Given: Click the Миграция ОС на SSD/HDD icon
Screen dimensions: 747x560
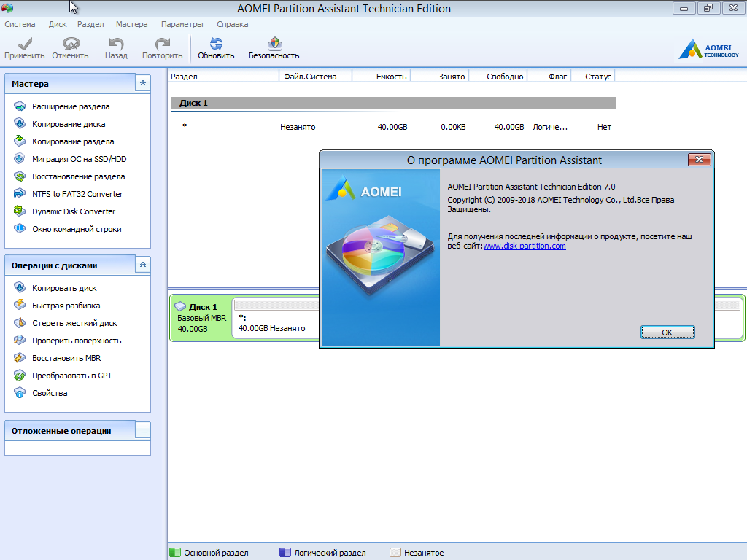Looking at the screenshot, I should [20, 158].
